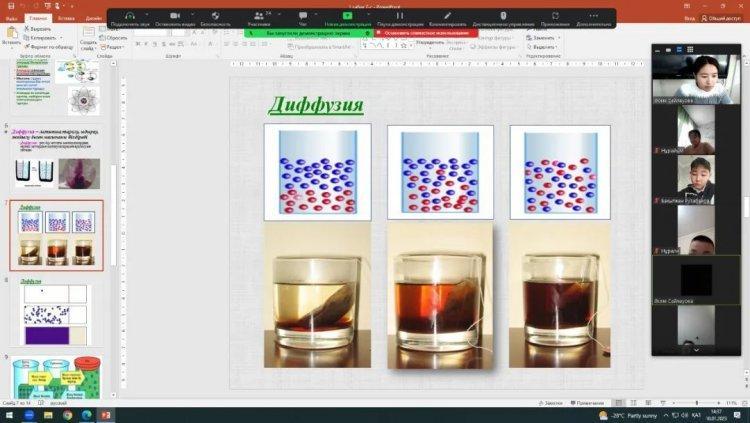
Task: Switch to Reading view in status bar
Action: pos(648,403)
